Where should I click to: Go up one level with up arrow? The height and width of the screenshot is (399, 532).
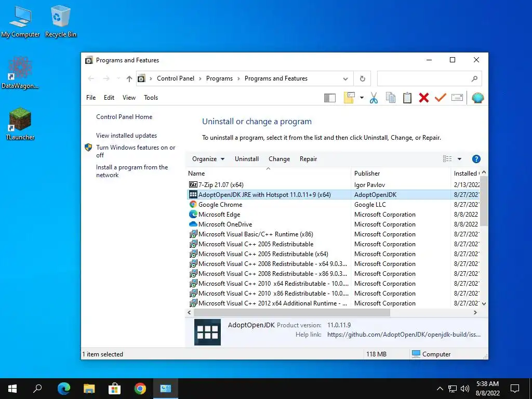(129, 79)
